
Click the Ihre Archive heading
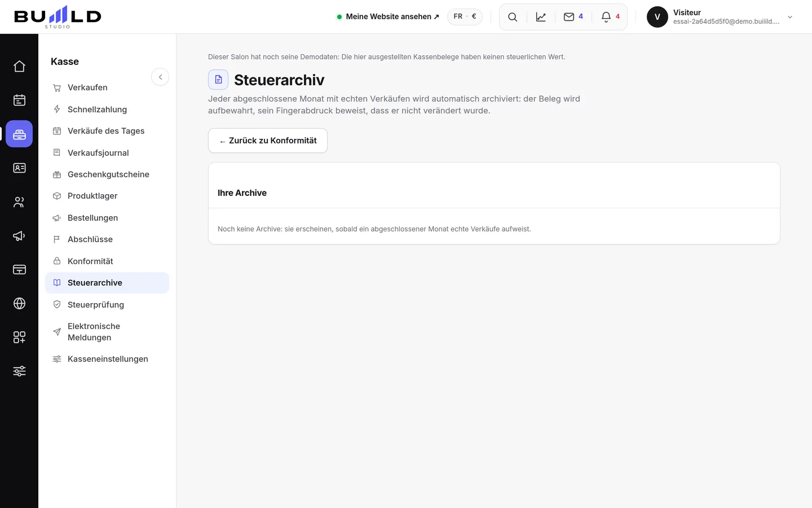(242, 193)
